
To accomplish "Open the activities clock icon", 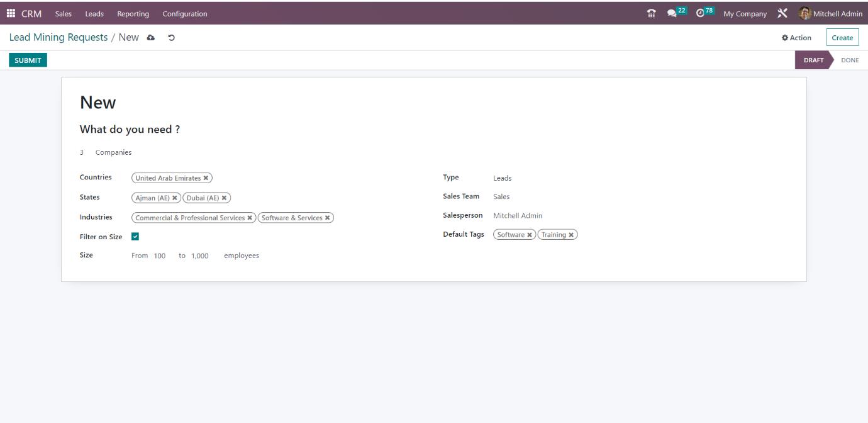I will click(700, 13).
